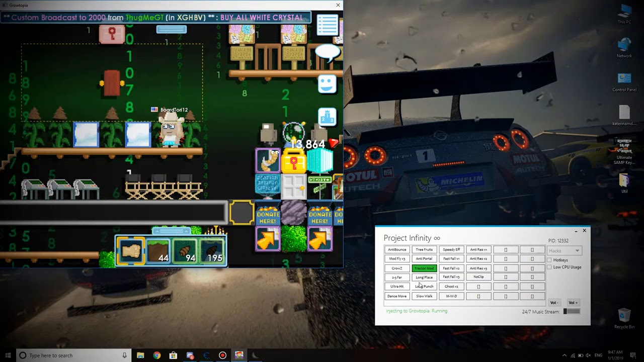644x362 pixels.
Task: Click the golden world lock item
Action: [x=294, y=161]
